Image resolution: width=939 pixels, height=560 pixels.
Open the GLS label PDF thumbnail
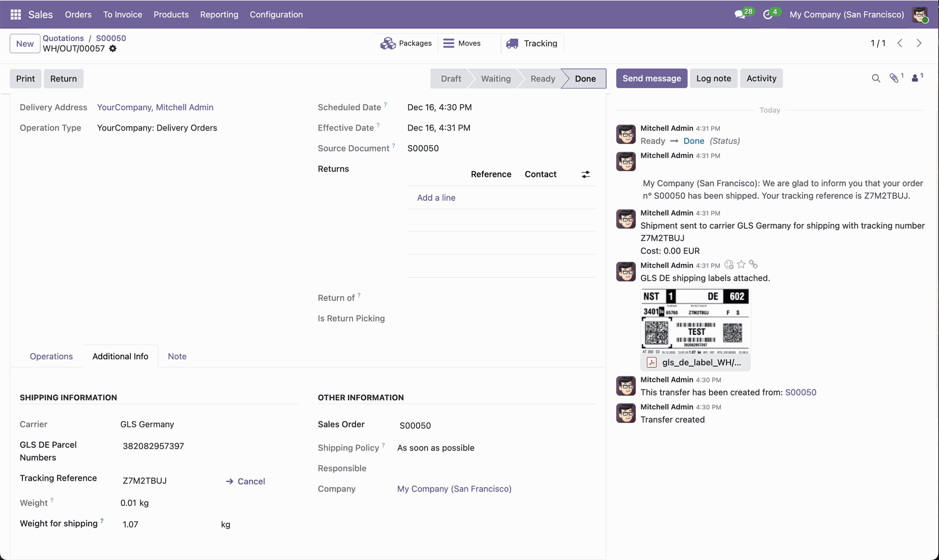point(695,322)
